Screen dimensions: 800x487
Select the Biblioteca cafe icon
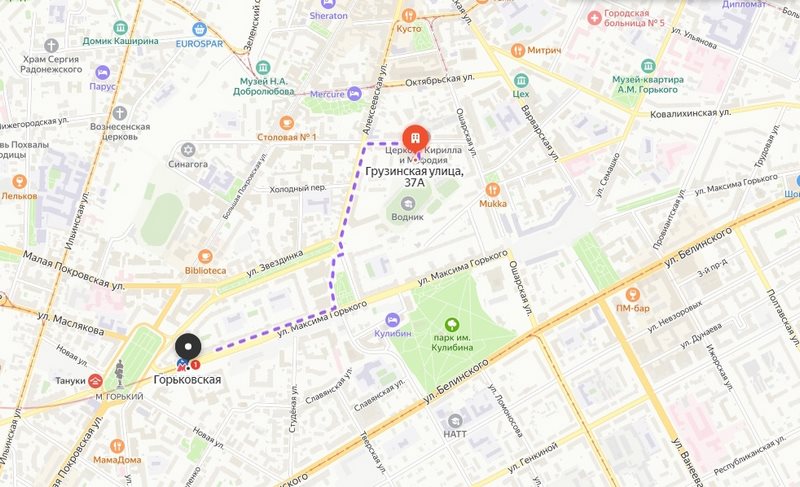(x=205, y=257)
